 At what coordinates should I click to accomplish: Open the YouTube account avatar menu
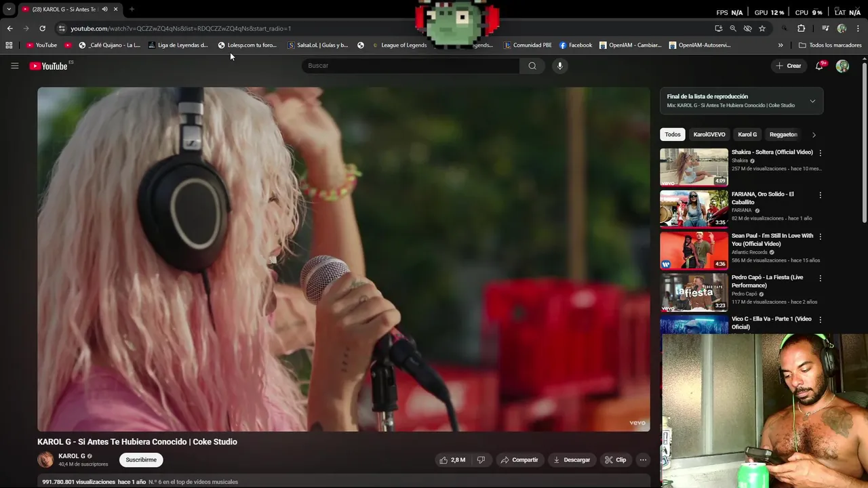pos(842,66)
